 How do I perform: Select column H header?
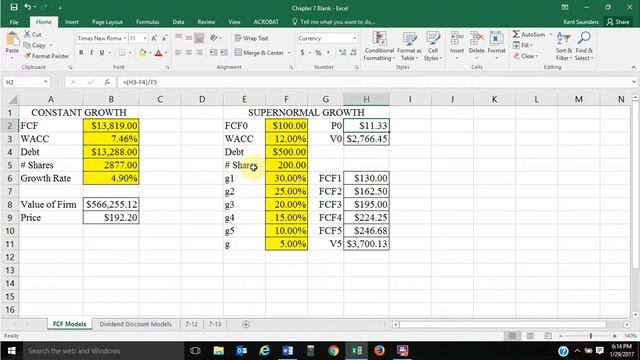pyautogui.click(x=366, y=99)
